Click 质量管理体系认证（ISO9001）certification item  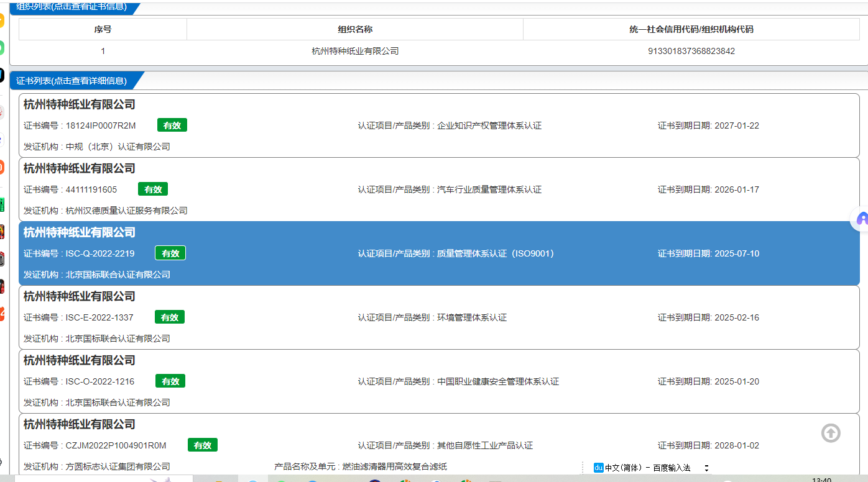[496, 253]
